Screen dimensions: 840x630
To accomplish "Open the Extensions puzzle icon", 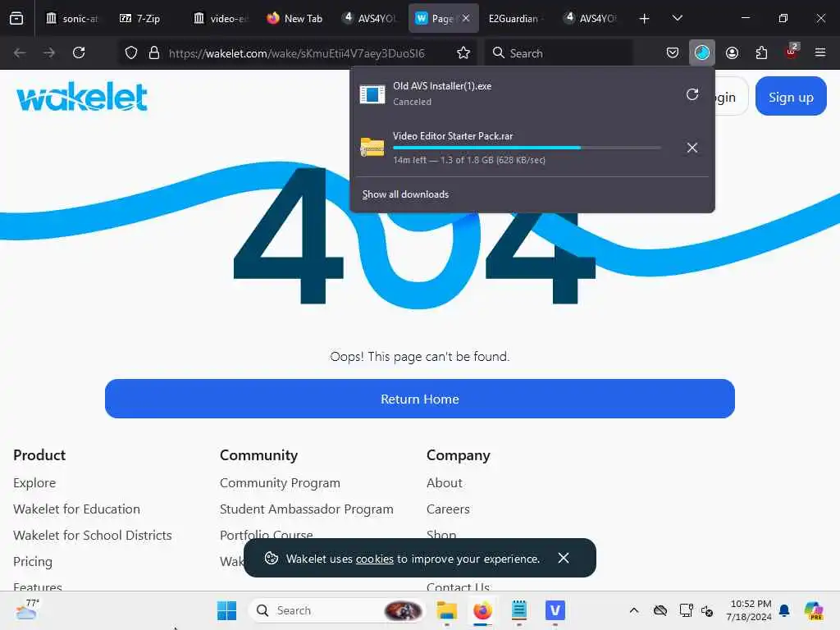I will click(761, 52).
